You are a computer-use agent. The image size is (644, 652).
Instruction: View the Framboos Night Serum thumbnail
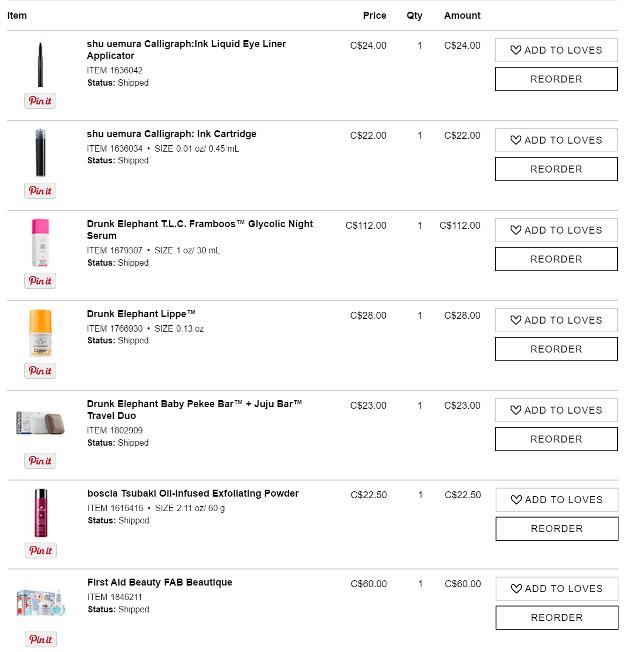coord(40,243)
